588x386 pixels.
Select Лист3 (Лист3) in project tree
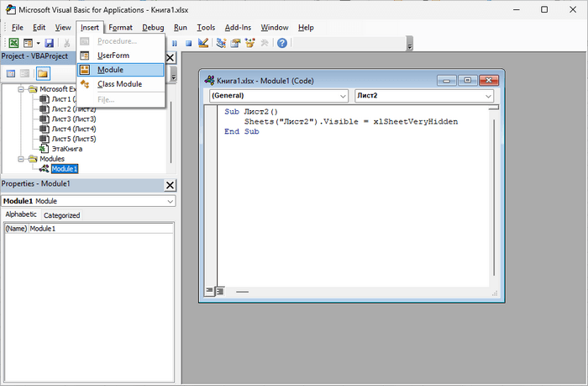[74, 119]
